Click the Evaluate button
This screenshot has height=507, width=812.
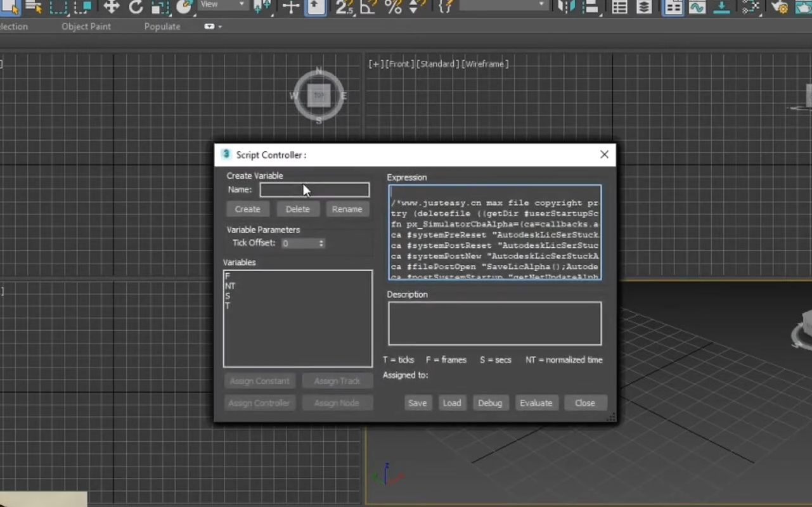point(536,403)
